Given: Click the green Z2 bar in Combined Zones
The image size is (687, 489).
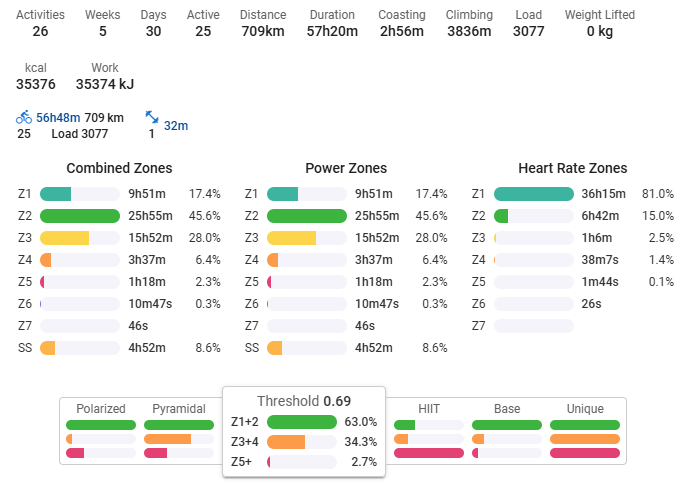Looking at the screenshot, I should tap(80, 216).
